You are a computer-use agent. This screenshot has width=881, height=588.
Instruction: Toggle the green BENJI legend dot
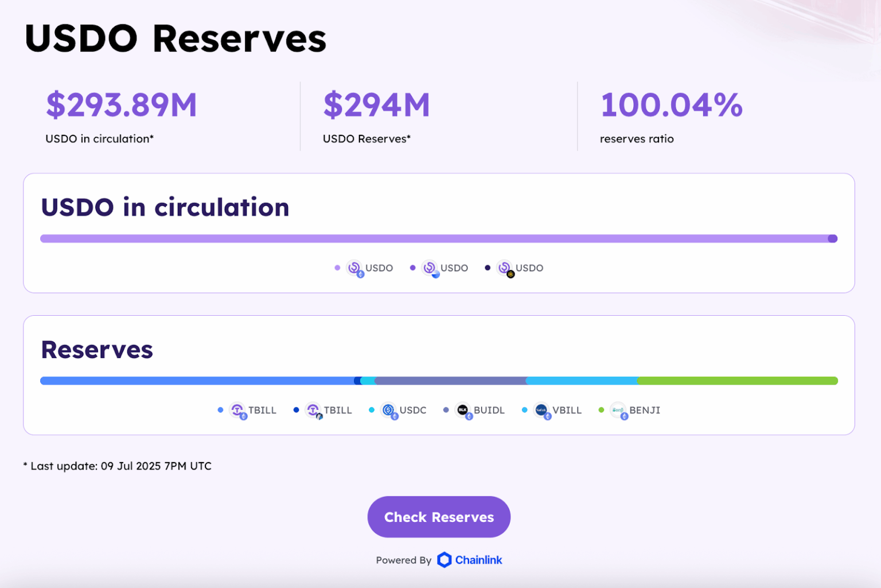pos(601,410)
